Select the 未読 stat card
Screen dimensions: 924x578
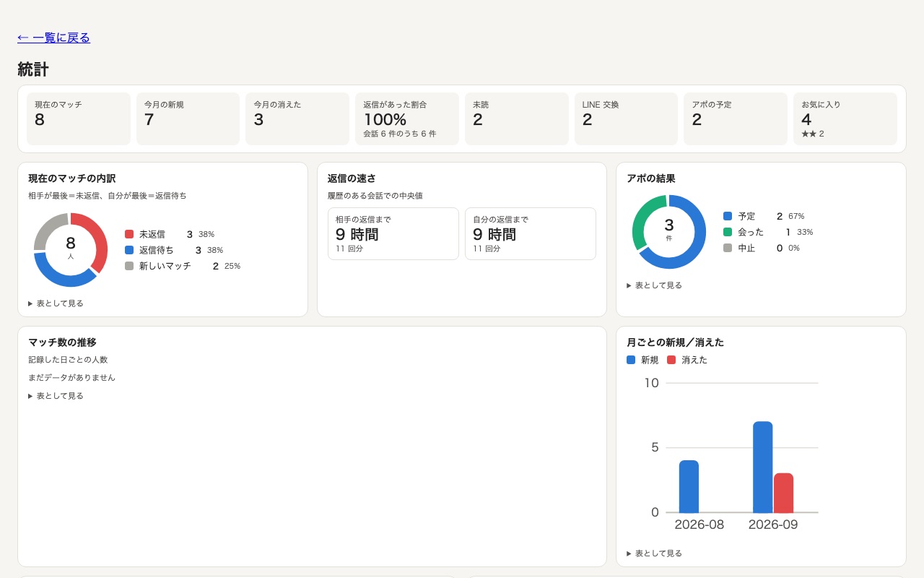[517, 118]
